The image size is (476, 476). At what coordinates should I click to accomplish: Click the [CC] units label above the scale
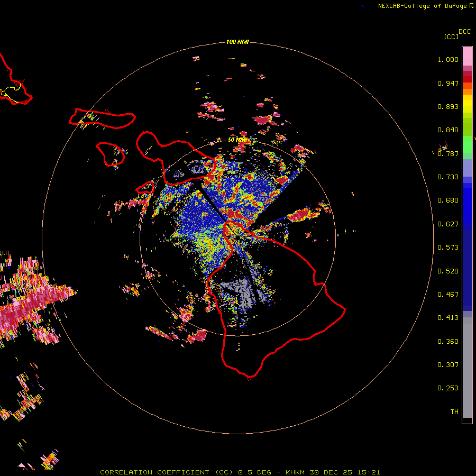pos(451,37)
